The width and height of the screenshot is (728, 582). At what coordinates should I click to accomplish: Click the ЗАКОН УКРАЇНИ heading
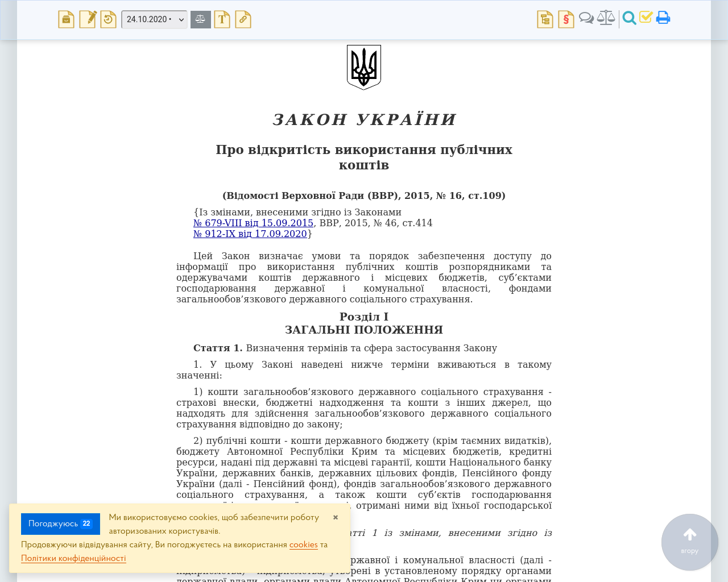(364, 120)
